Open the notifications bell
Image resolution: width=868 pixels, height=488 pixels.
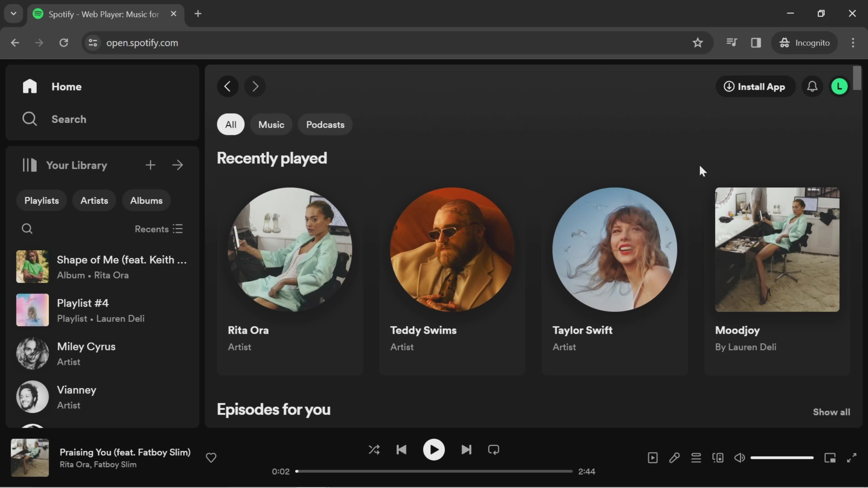[812, 87]
